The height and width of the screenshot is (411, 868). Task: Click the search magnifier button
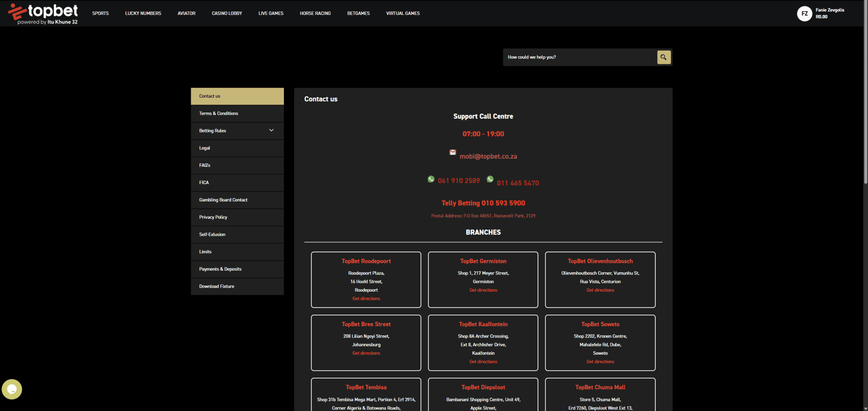(664, 57)
